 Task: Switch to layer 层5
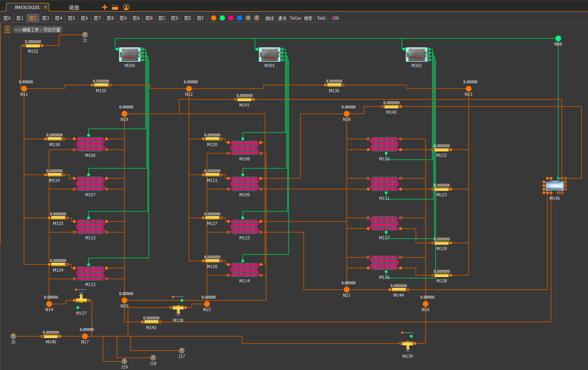(72, 18)
